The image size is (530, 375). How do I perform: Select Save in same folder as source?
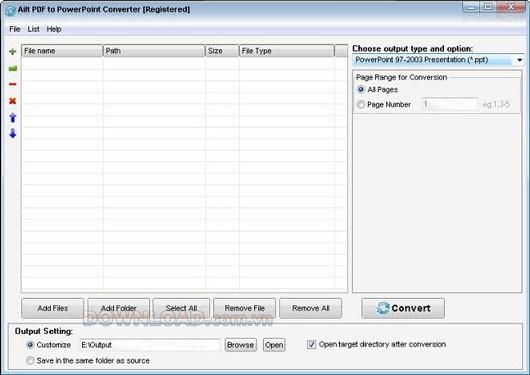point(30,360)
